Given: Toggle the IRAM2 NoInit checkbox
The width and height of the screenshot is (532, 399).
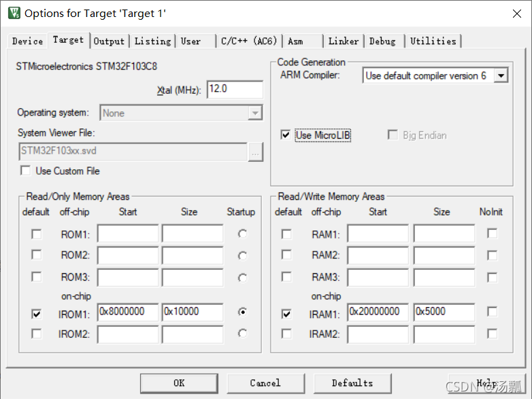Looking at the screenshot, I should (x=492, y=334).
